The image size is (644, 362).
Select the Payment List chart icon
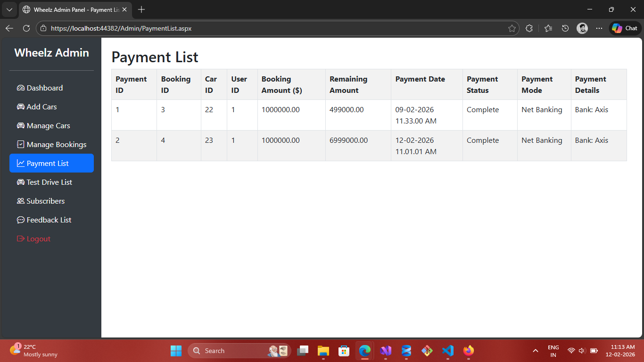click(21, 164)
